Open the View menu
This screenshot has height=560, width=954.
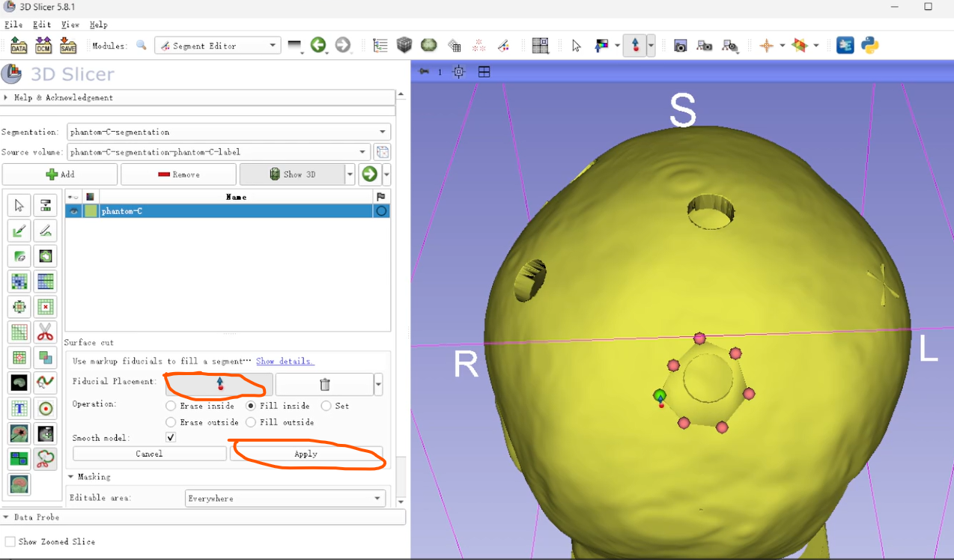70,25
